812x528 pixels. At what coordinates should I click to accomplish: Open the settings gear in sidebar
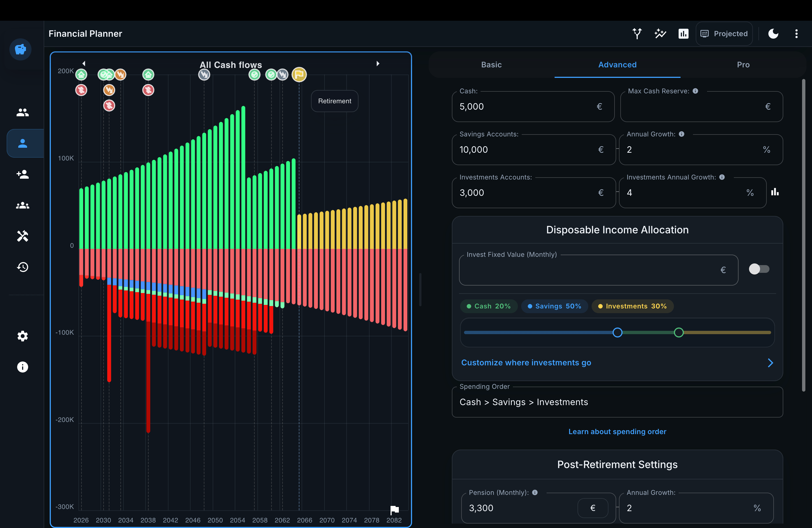23,336
